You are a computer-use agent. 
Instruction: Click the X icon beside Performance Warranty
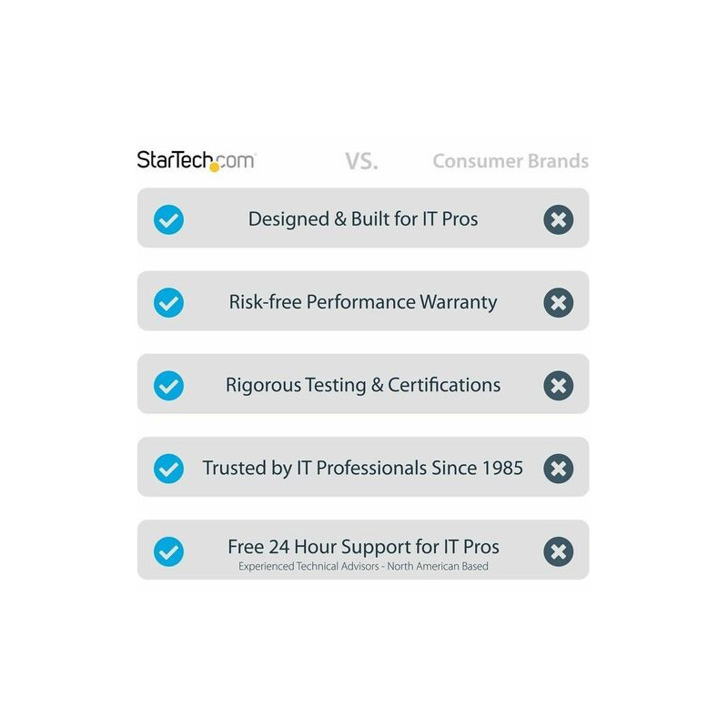tap(558, 302)
